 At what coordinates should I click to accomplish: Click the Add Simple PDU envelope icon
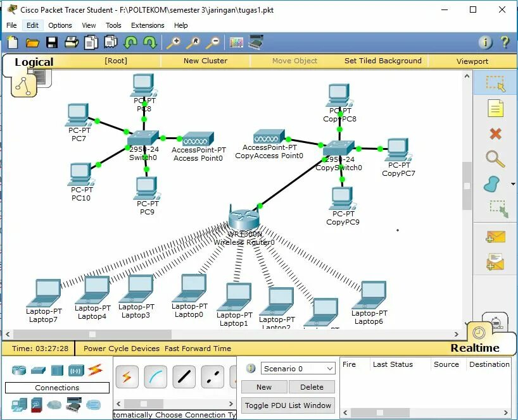[496, 237]
